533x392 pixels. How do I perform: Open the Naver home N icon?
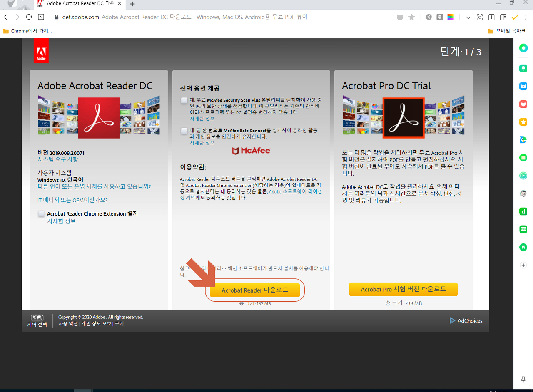(x=41, y=17)
